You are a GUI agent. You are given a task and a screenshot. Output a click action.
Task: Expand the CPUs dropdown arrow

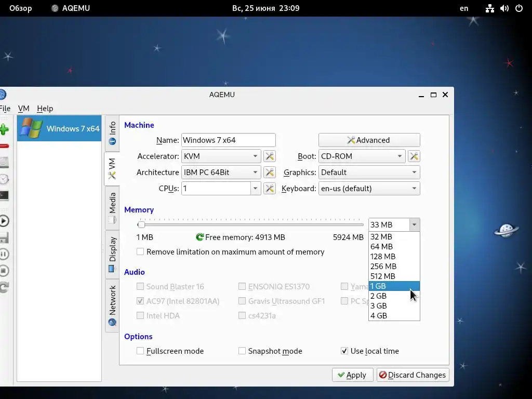tap(256, 188)
